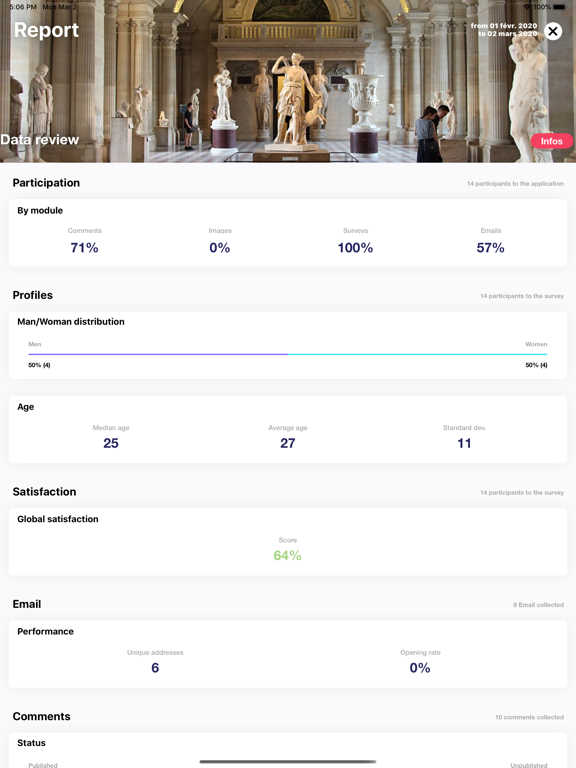Select the Men 50% (4) label
Viewport: 576px width, 768px height.
coord(39,365)
